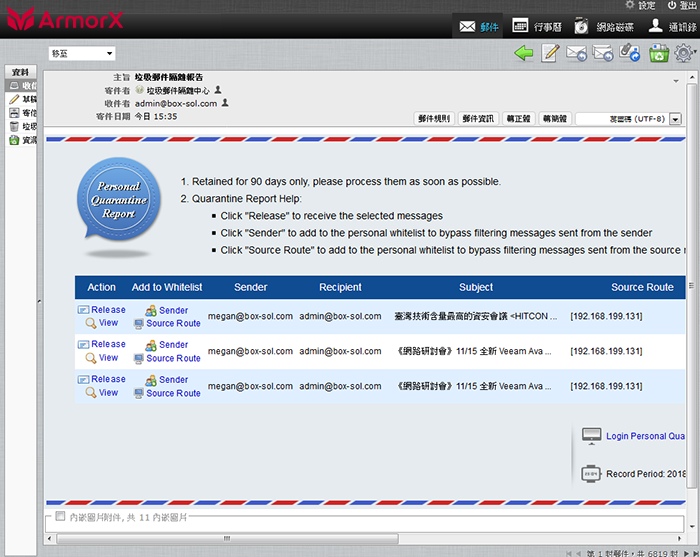Expand the UTF-8 encoding dropdown
This screenshot has width=700, height=557.
(677, 118)
